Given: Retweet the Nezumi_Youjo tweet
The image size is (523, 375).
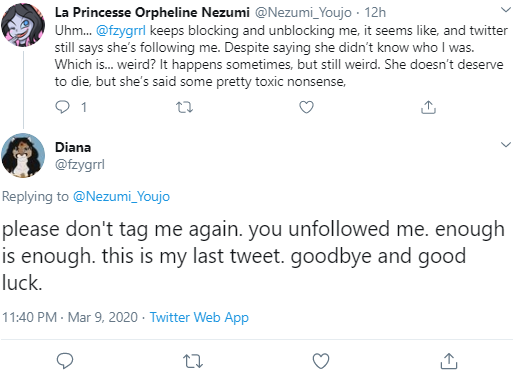Looking at the screenshot, I should click(184, 107).
